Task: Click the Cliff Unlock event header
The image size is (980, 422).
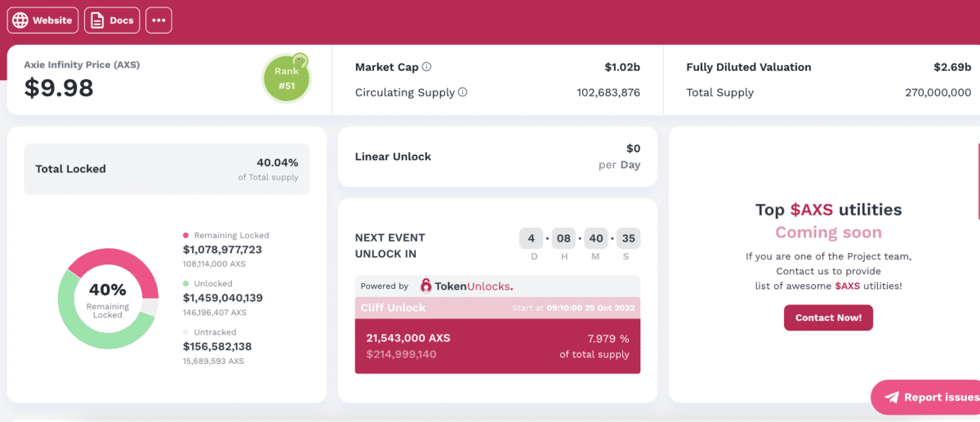Action: pyautogui.click(x=497, y=308)
